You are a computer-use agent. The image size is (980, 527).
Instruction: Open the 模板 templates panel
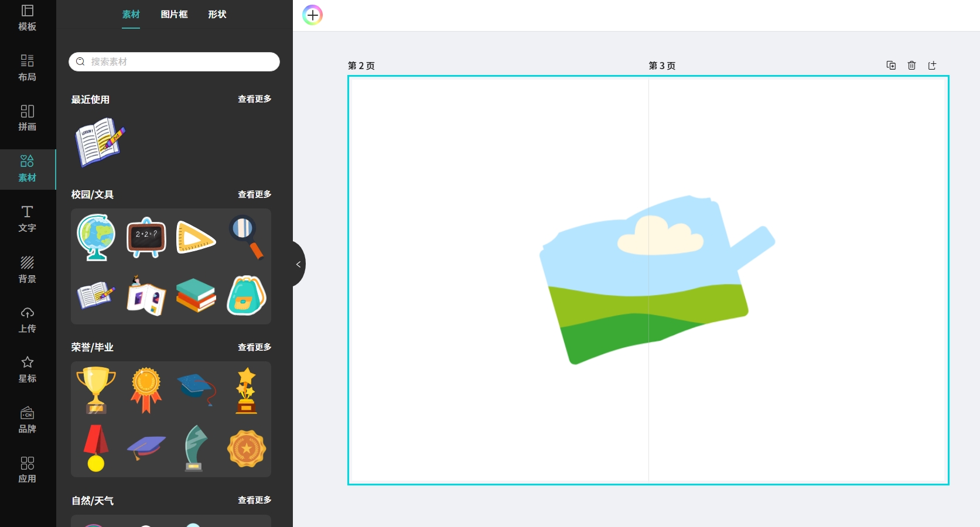point(28,18)
